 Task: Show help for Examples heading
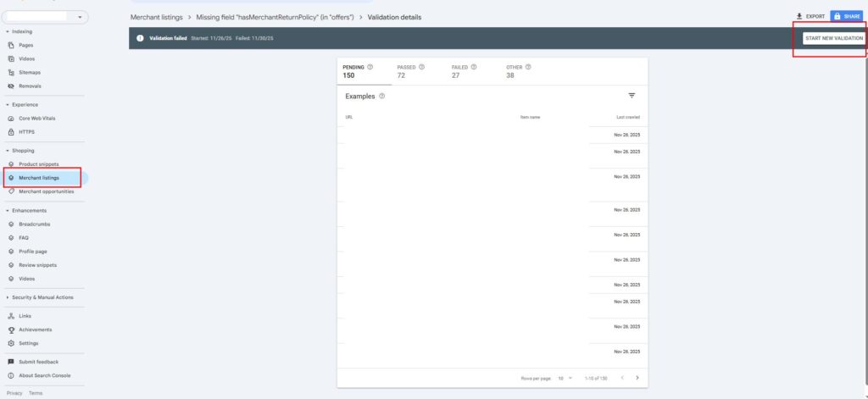(382, 97)
